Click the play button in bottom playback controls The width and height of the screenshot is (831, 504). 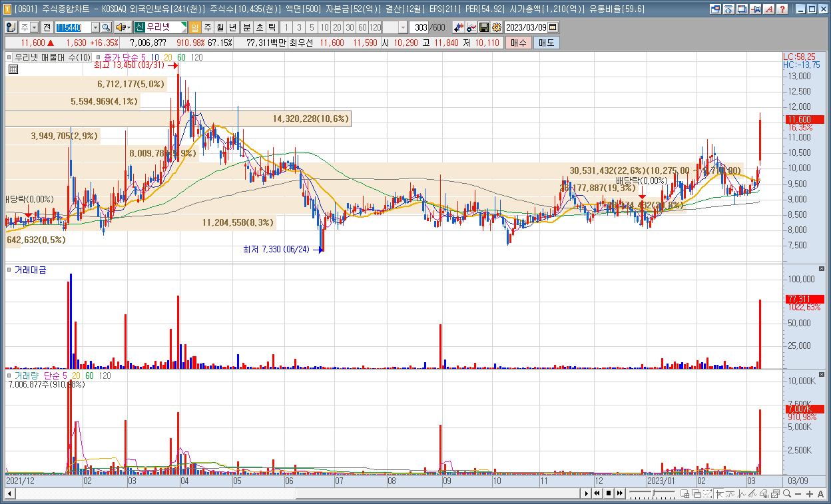click(x=587, y=493)
